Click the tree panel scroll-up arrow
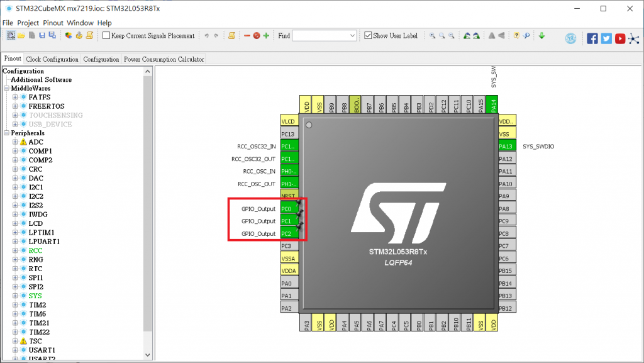This screenshot has height=363, width=644. point(148,72)
